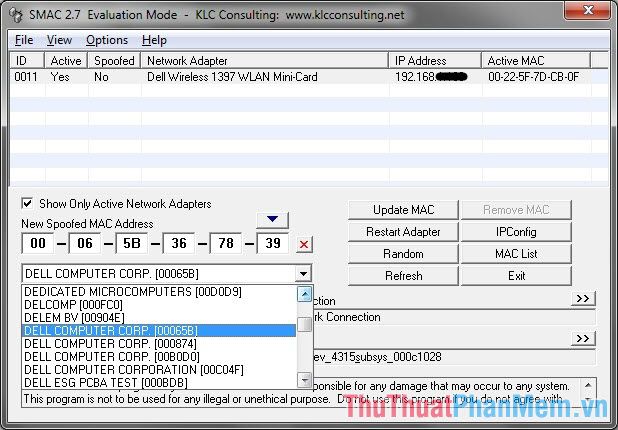The height and width of the screenshot is (430, 618).
Task: Click the hardware ID field ending subsys_000c1028
Action: pos(454,357)
